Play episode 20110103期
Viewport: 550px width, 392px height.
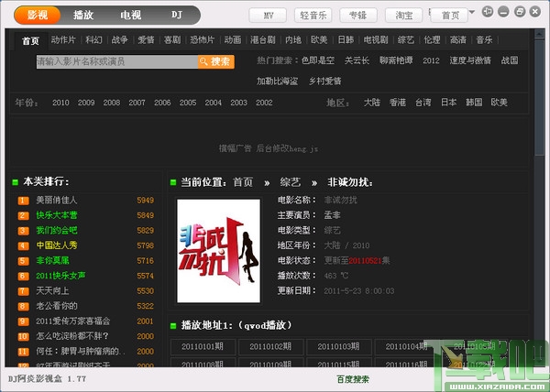[x=338, y=347]
